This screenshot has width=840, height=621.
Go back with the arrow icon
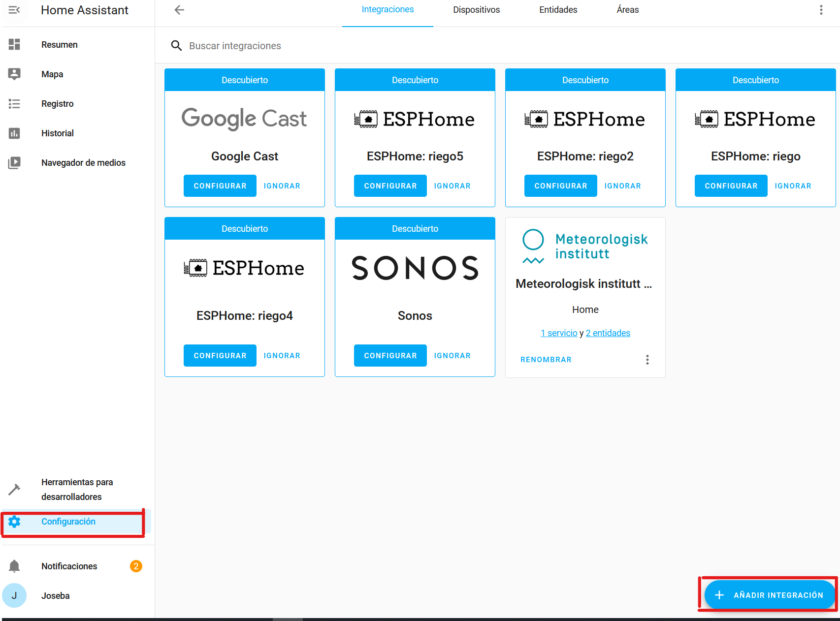179,10
